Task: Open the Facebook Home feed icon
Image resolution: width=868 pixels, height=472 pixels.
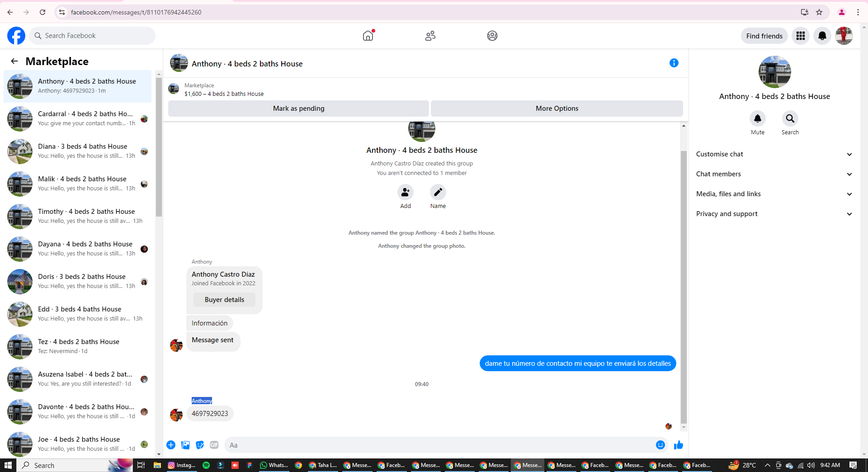Action: click(368, 36)
